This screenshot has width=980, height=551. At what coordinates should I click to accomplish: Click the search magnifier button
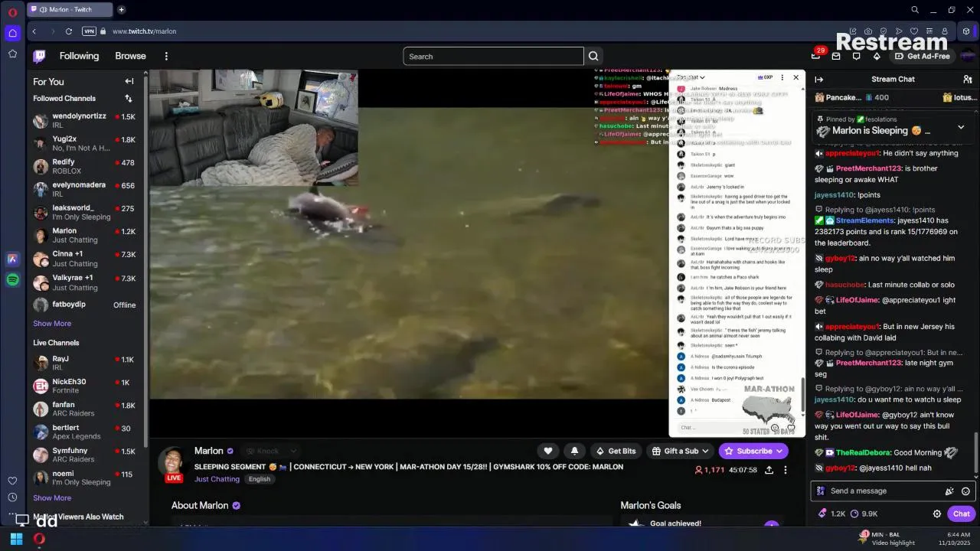(x=593, y=56)
